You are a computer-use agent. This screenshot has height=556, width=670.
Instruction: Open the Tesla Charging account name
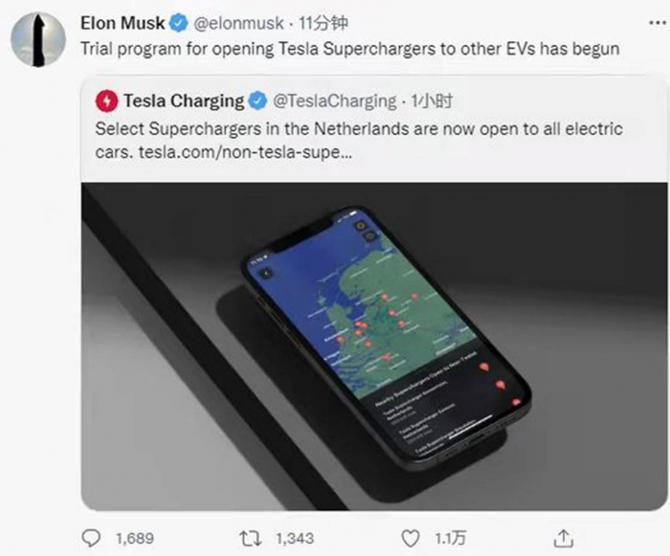click(x=183, y=101)
